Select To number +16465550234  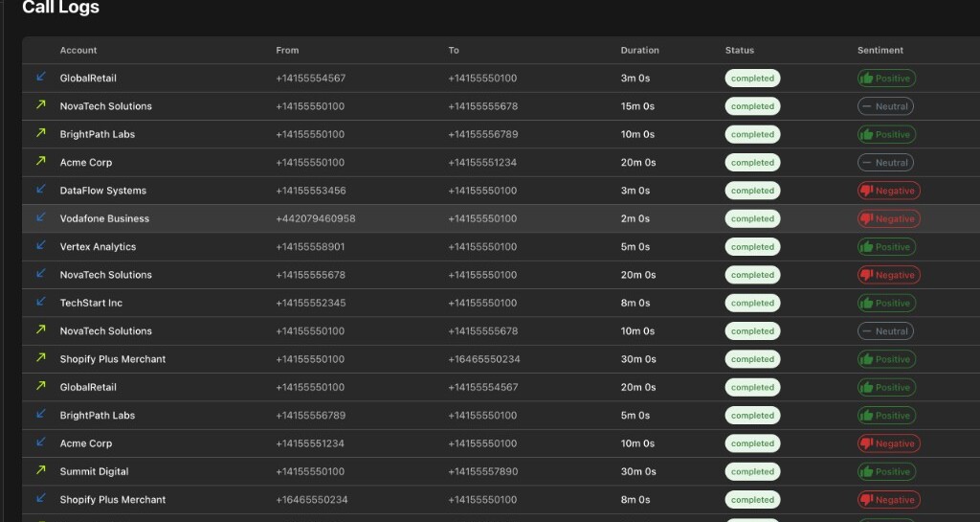tap(484, 359)
